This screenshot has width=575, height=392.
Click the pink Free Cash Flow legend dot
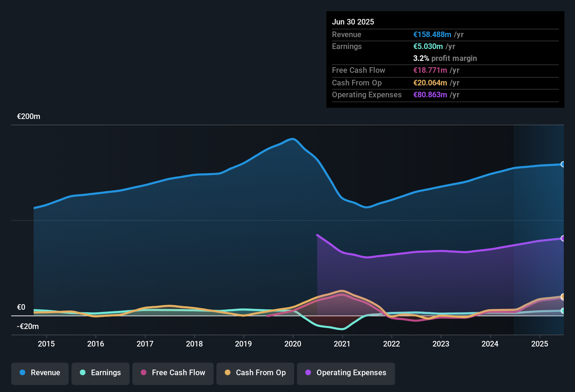tap(144, 373)
